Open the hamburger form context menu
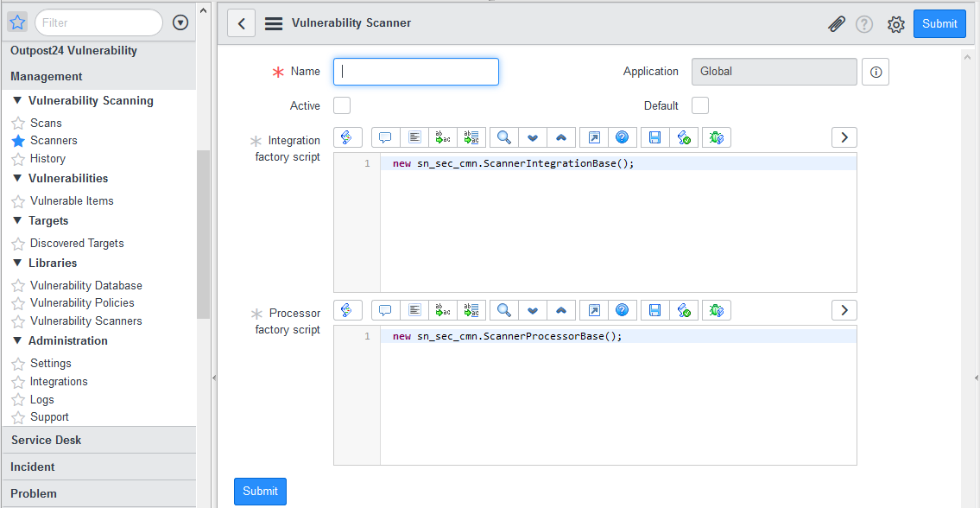This screenshot has width=980, height=508. (274, 24)
